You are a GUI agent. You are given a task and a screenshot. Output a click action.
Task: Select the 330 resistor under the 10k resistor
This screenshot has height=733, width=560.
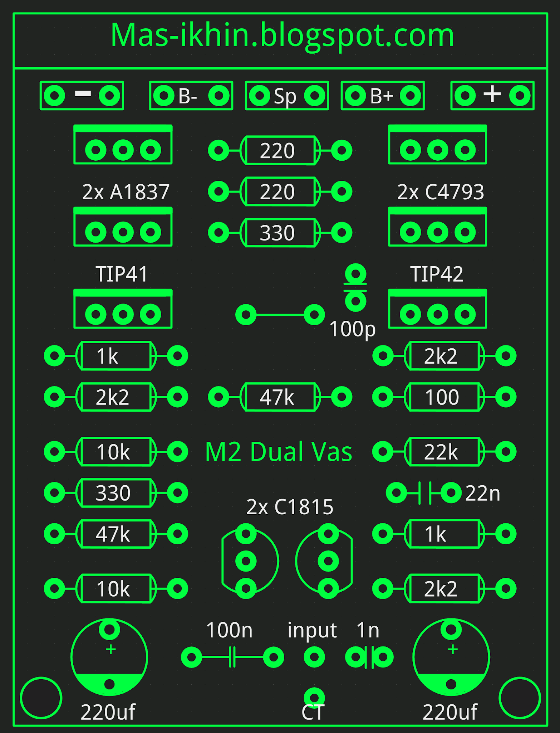click(x=116, y=493)
